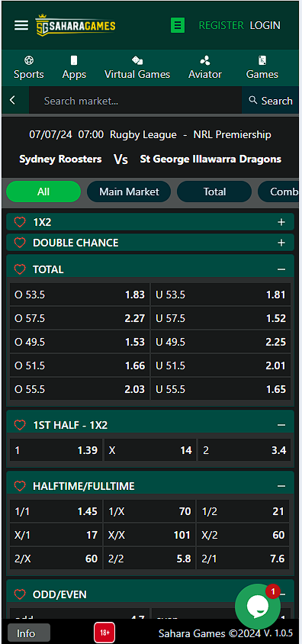Favorite the 1X2 market heart

click(20, 222)
